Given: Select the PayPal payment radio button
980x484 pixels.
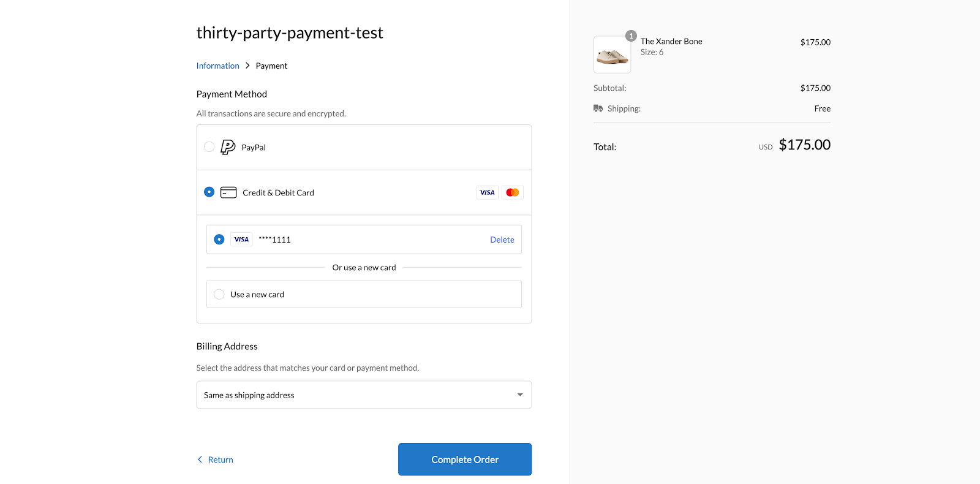Looking at the screenshot, I should coord(209,147).
